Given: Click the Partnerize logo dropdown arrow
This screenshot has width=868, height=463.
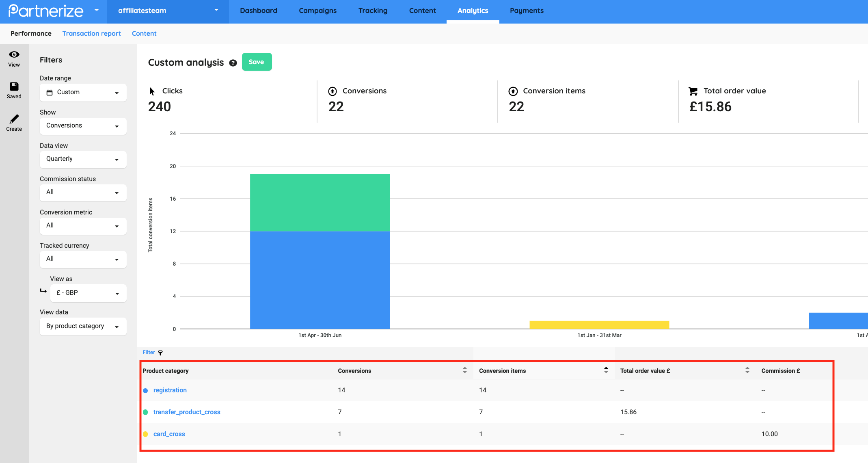Looking at the screenshot, I should pyautogui.click(x=97, y=10).
